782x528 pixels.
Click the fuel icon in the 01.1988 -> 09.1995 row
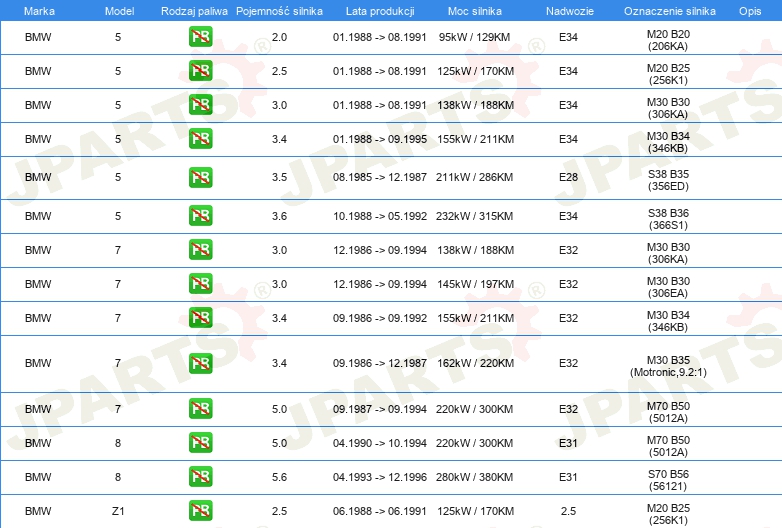(200, 139)
